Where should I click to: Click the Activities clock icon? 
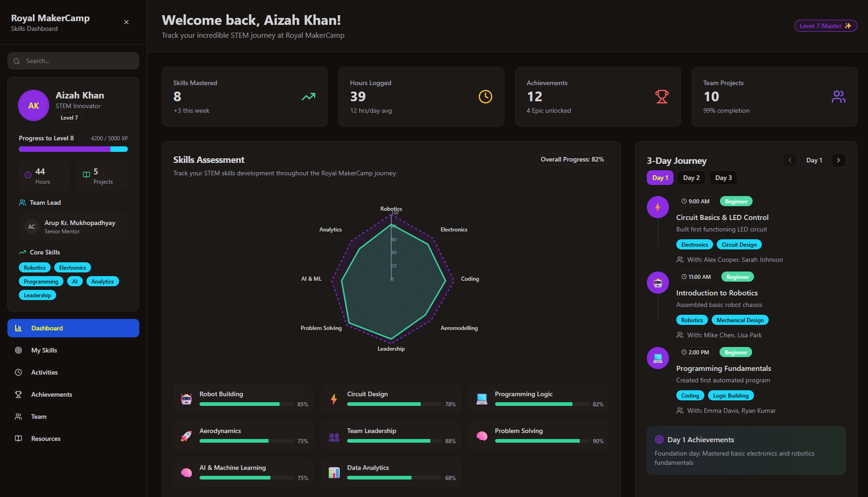pos(18,372)
